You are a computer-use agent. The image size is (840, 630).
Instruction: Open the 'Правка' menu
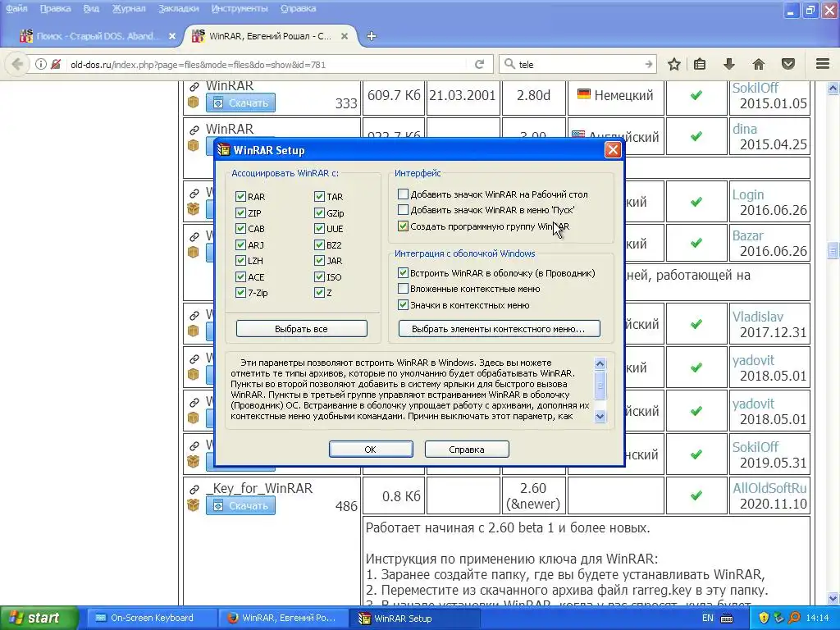coord(55,8)
